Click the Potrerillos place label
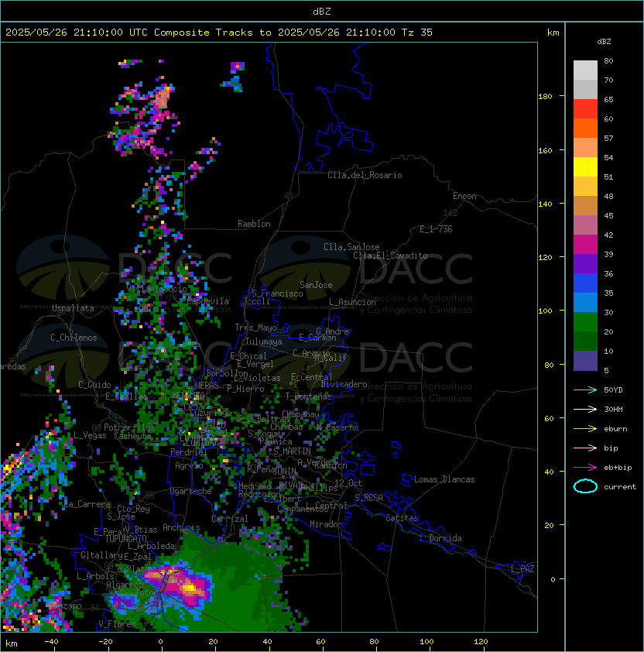This screenshot has height=652, width=644. [x=129, y=427]
